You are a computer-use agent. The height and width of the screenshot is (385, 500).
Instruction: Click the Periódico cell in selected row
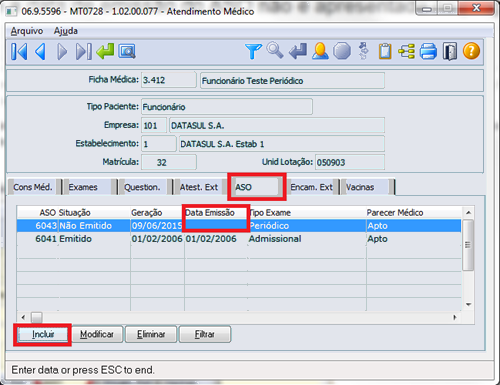click(269, 226)
